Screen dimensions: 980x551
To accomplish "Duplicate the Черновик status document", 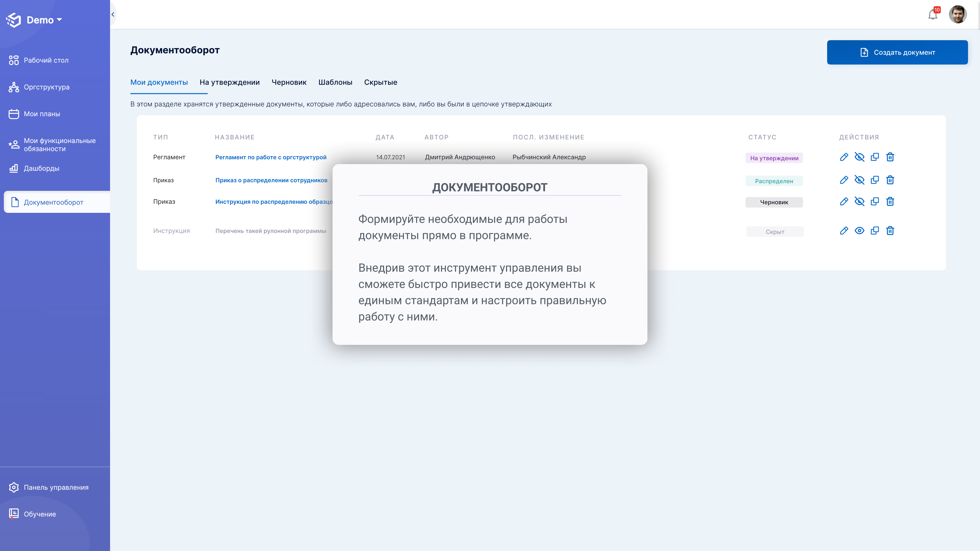I will click(x=875, y=202).
